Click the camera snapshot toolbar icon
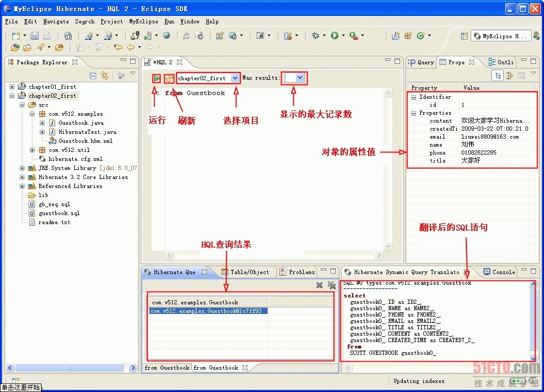 pos(260,36)
